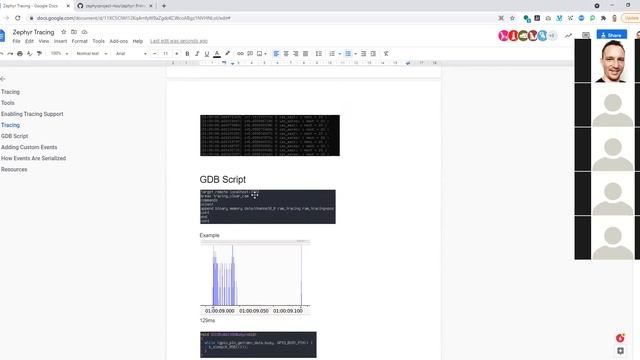Clear formatting using toolbar icon

(386, 53)
